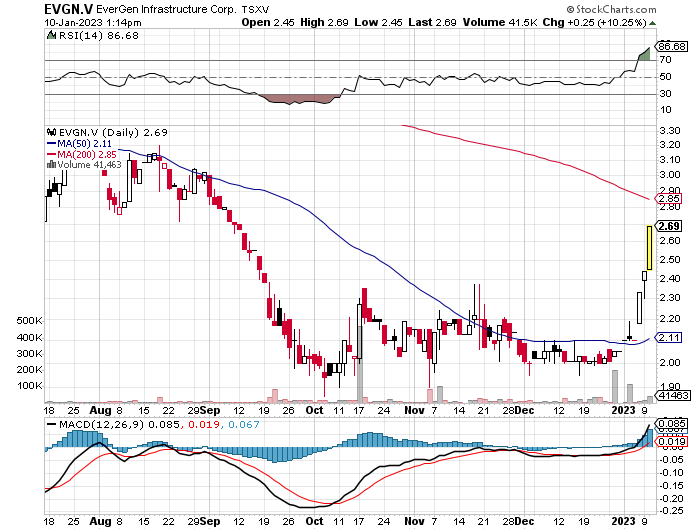700x530 pixels.
Task: Click the latest yellow candlestick
Action: coord(649,248)
